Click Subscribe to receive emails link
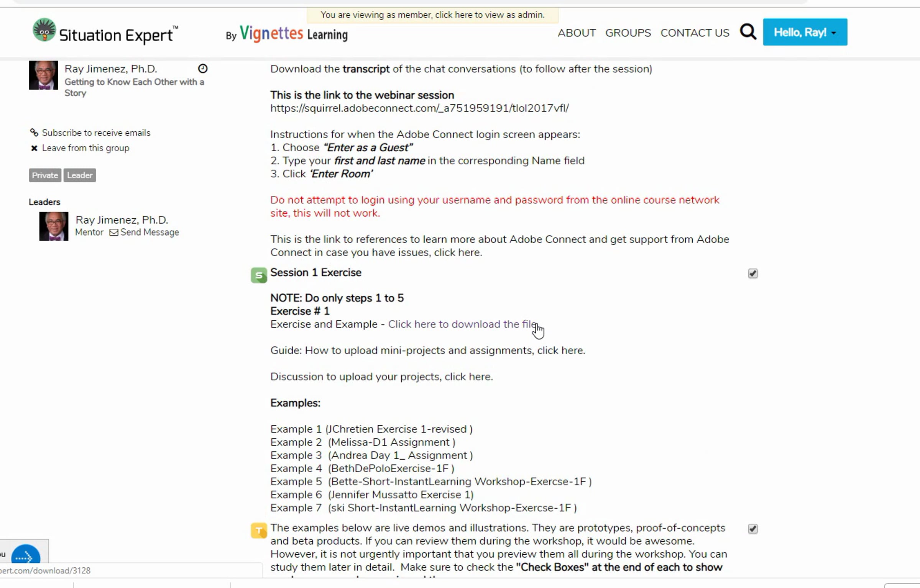This screenshot has width=920, height=588. coord(96,133)
